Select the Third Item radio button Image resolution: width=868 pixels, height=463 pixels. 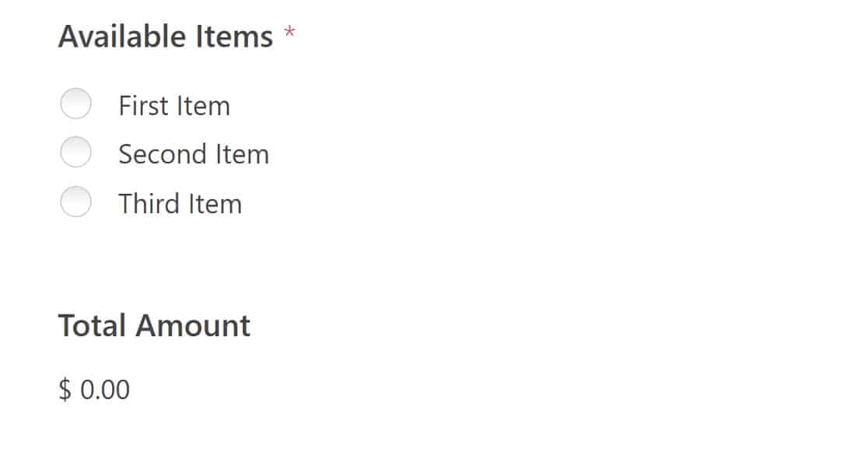[x=75, y=202]
